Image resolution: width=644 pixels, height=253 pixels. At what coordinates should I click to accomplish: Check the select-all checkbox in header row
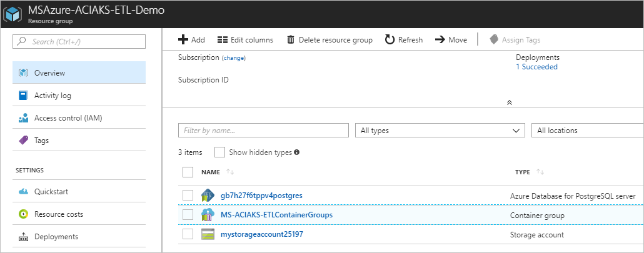tap(188, 172)
